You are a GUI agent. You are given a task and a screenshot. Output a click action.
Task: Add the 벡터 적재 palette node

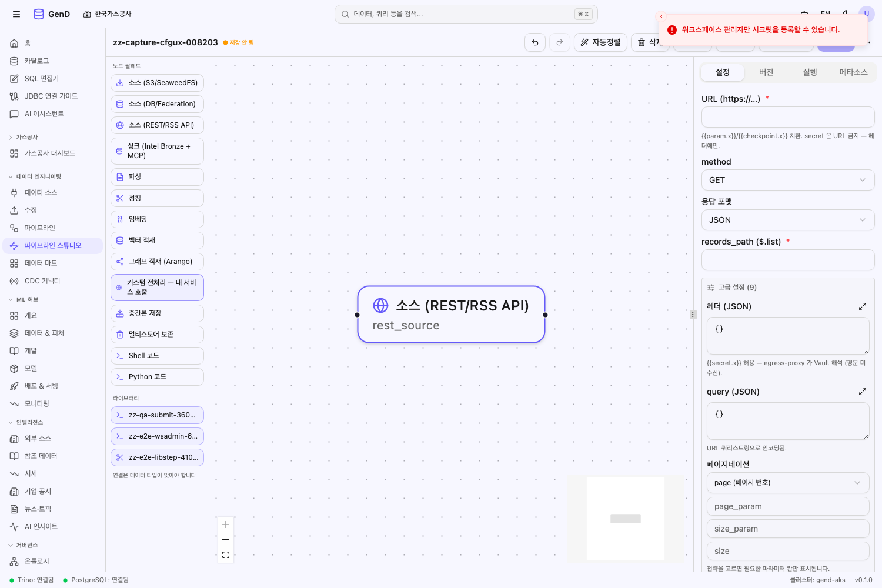157,240
